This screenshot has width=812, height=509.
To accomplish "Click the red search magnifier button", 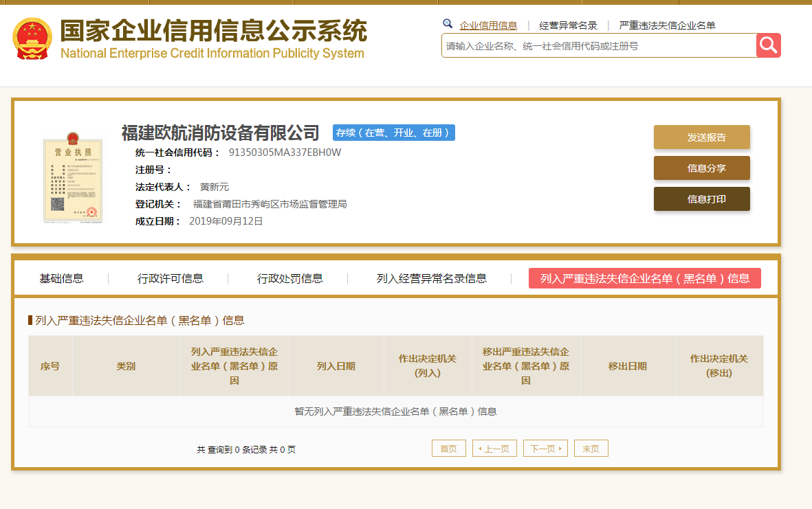I will (x=769, y=45).
